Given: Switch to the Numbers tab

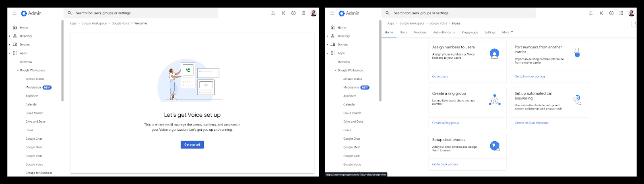Looking at the screenshot, I should [420, 32].
